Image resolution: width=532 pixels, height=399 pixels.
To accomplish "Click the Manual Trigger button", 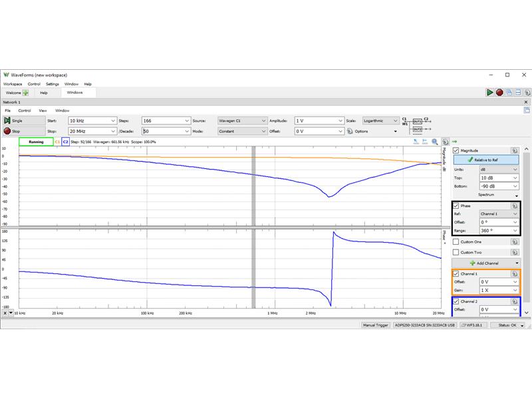I will (375, 325).
